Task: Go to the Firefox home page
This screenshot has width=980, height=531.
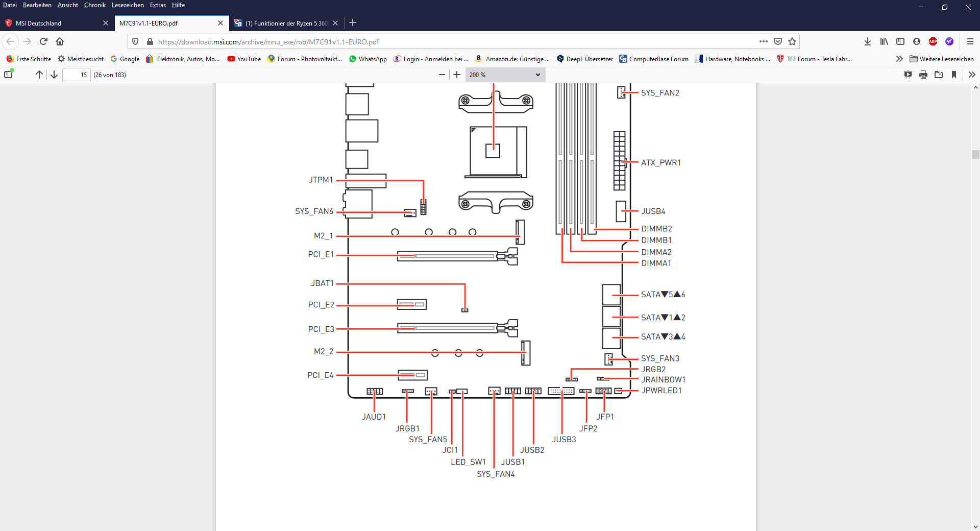Action: pyautogui.click(x=60, y=41)
